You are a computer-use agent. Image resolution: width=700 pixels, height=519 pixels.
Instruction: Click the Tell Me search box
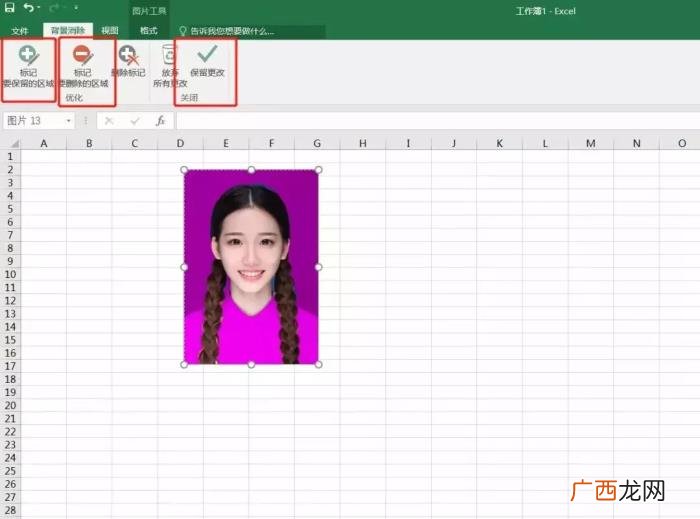tap(251, 31)
